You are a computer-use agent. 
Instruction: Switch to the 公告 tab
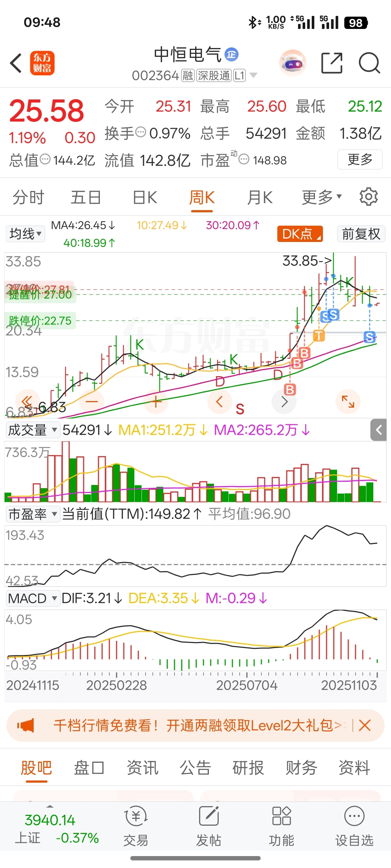pos(195,767)
